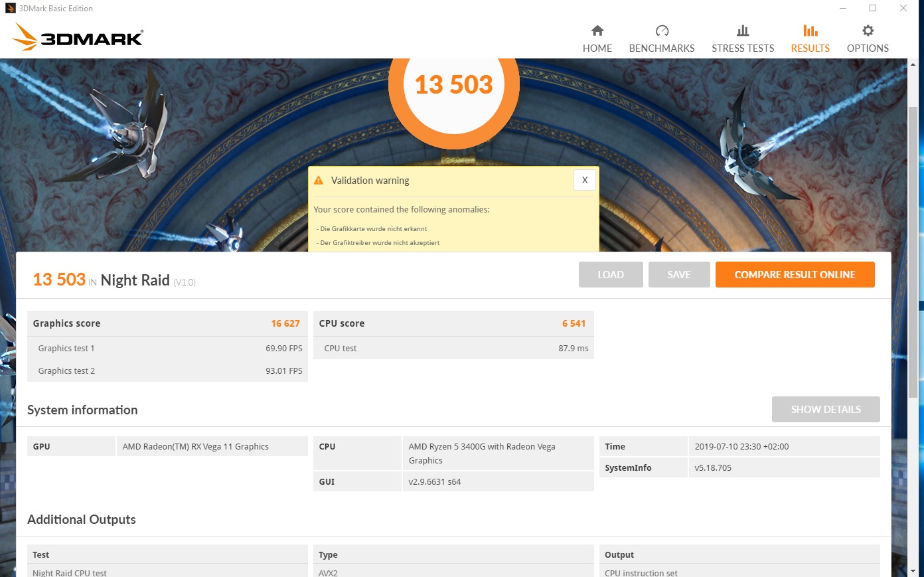The width and height of the screenshot is (924, 577).
Task: Select the Time value 2019-07-10 23:30
Action: (741, 446)
